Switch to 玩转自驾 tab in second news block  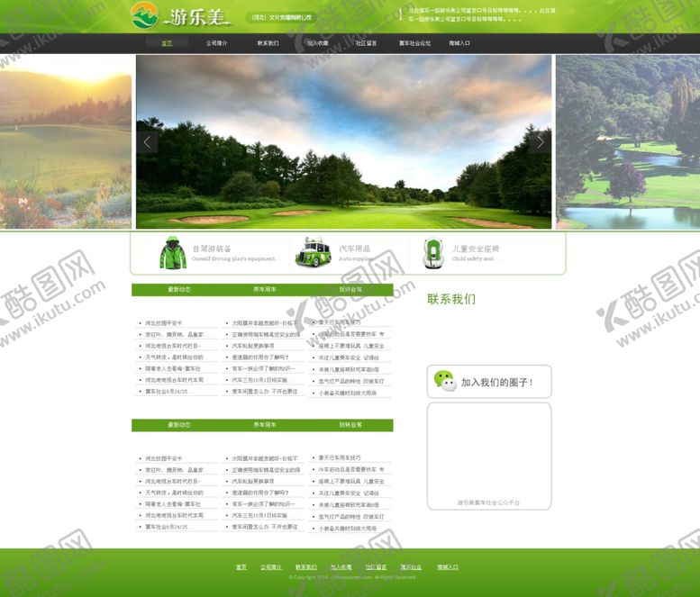[350, 425]
